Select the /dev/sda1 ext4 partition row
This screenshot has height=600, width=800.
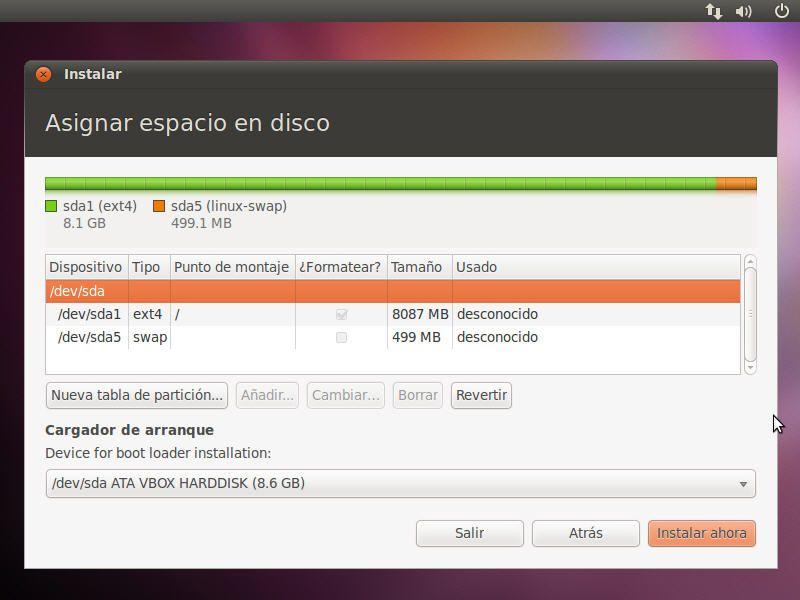coord(393,314)
